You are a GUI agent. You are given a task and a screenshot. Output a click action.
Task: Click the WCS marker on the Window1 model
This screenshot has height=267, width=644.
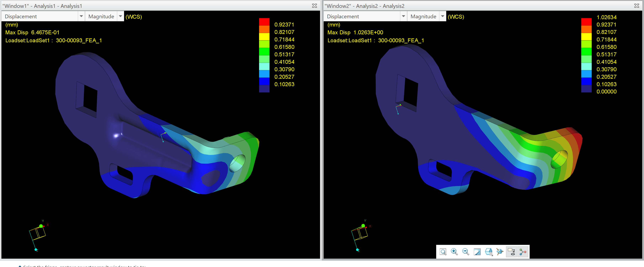(x=164, y=137)
